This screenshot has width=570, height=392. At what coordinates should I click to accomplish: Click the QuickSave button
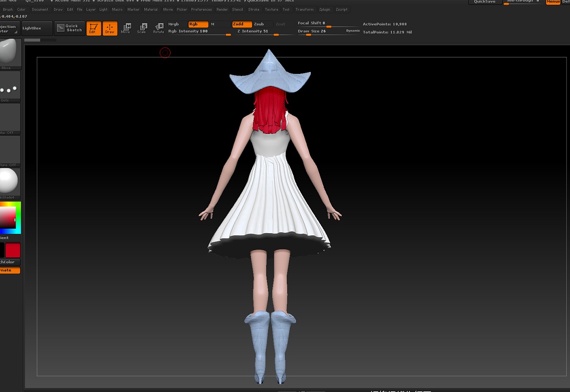[484, 2]
